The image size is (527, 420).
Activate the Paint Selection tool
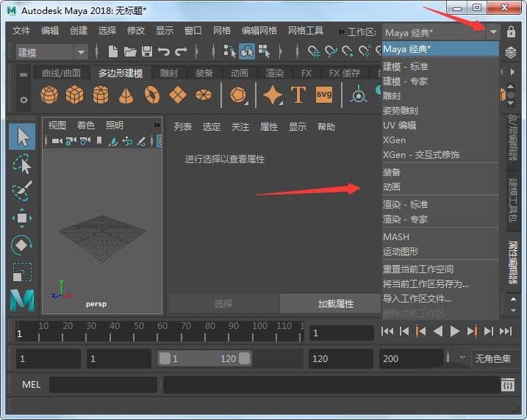(x=22, y=191)
